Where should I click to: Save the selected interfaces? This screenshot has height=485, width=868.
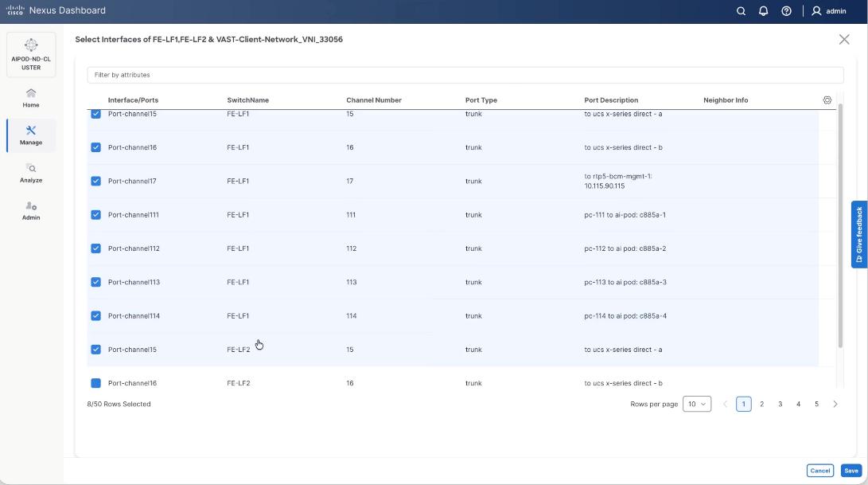coord(850,471)
